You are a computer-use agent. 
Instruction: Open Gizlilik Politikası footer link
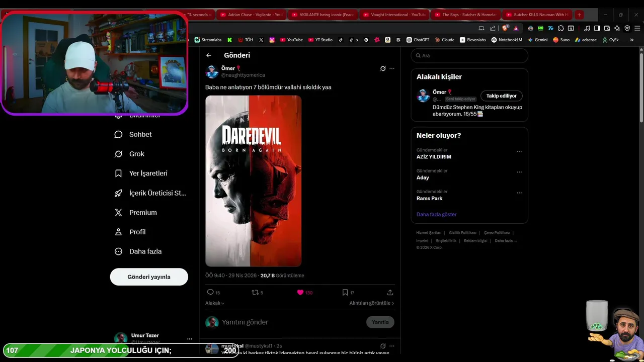(x=463, y=233)
